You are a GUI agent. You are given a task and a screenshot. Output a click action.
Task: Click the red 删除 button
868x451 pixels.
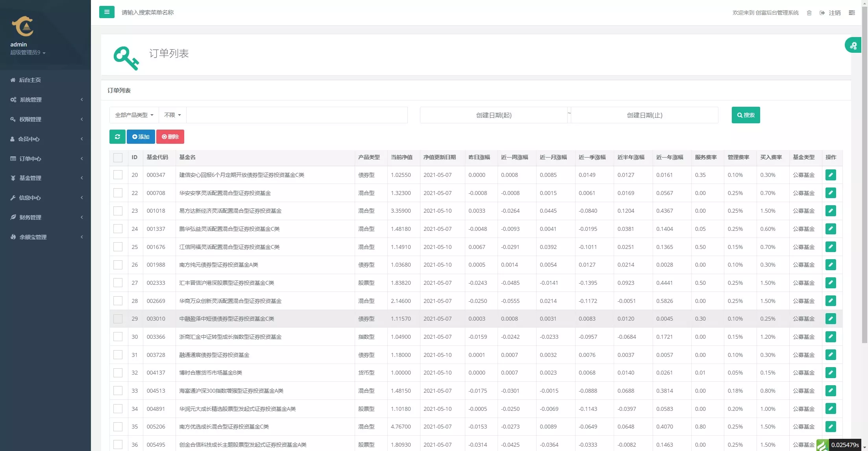click(x=170, y=137)
